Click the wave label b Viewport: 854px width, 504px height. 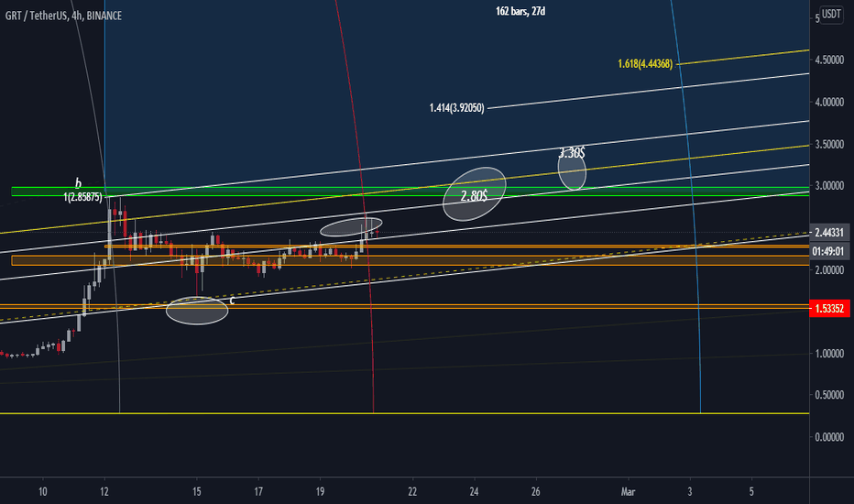tap(78, 183)
